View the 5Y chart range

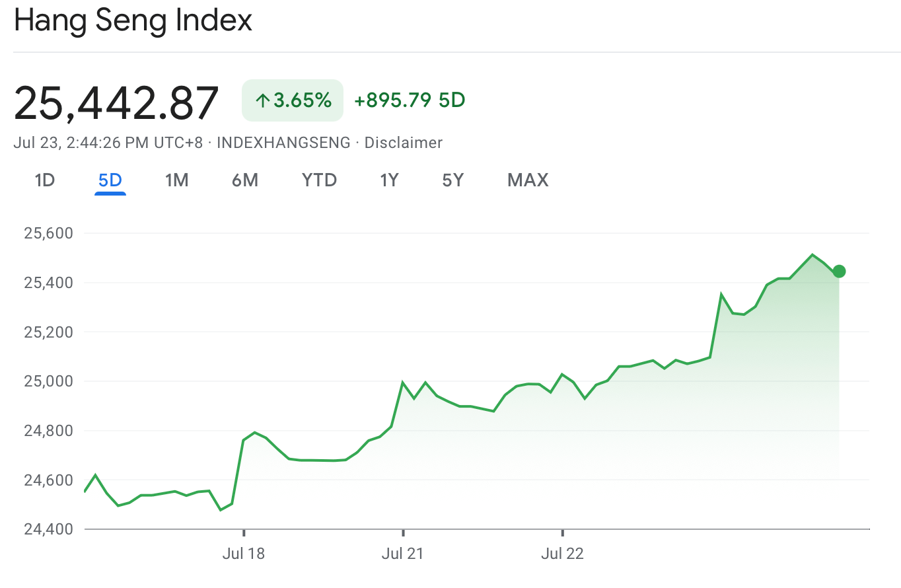[452, 180]
